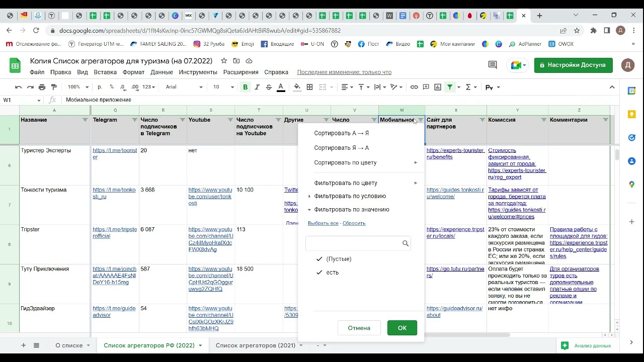Click the name box showing W1
The height and width of the screenshot is (362, 644).
pos(22,100)
